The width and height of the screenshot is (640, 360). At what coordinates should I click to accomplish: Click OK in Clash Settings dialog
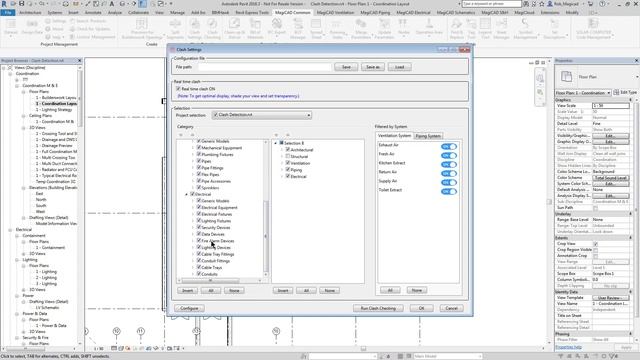(421, 308)
